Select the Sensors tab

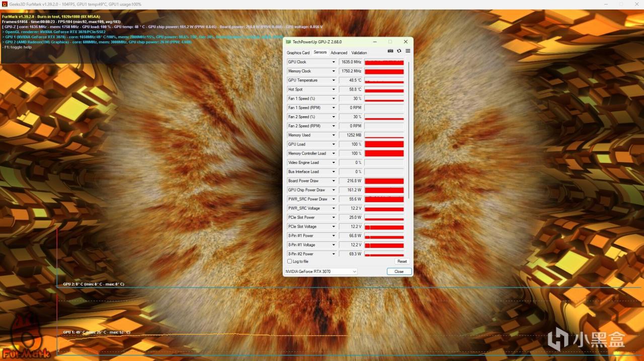320,52
